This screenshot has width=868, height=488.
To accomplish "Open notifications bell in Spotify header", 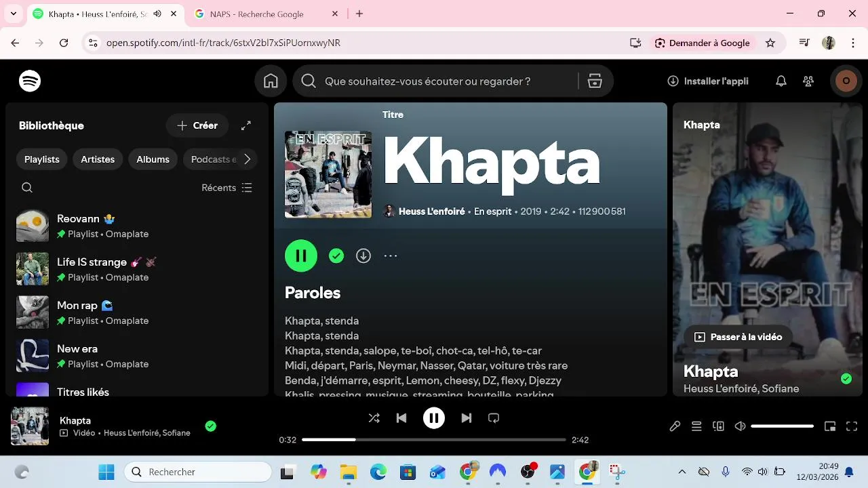I will pos(781,81).
